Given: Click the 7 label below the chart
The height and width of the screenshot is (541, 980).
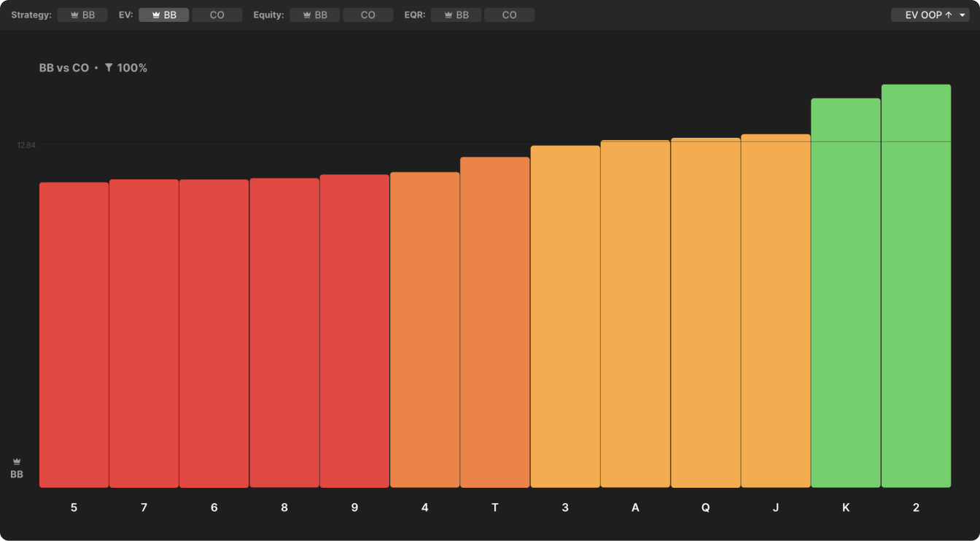Looking at the screenshot, I should pyautogui.click(x=144, y=507).
